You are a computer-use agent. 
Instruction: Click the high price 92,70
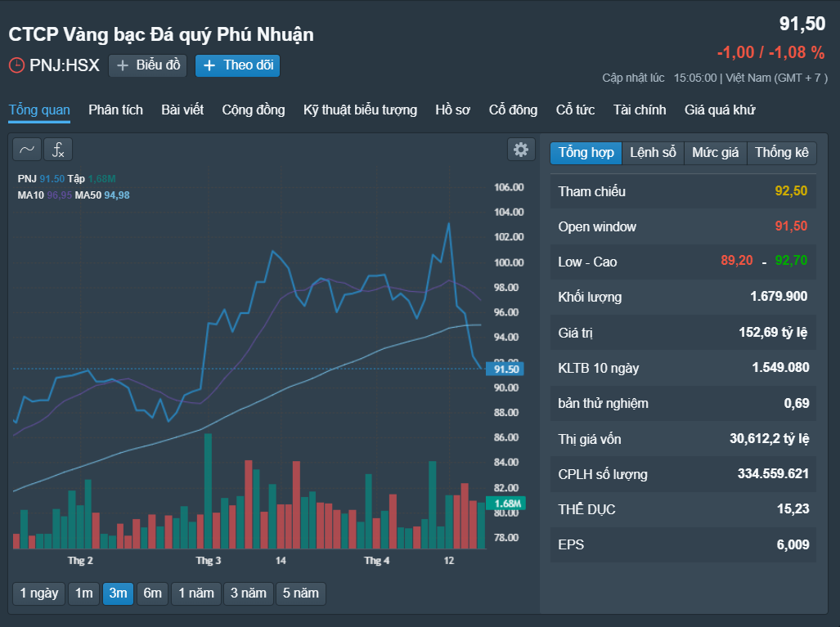click(791, 261)
